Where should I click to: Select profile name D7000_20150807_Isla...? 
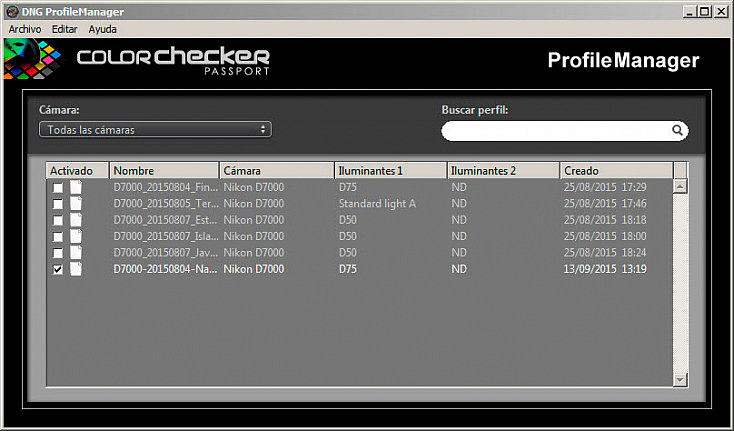(x=166, y=236)
